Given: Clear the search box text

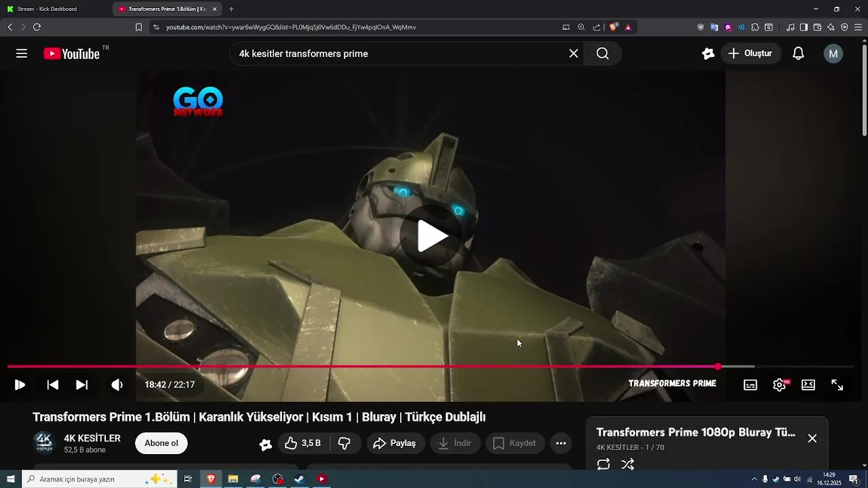Looking at the screenshot, I should tap(574, 54).
